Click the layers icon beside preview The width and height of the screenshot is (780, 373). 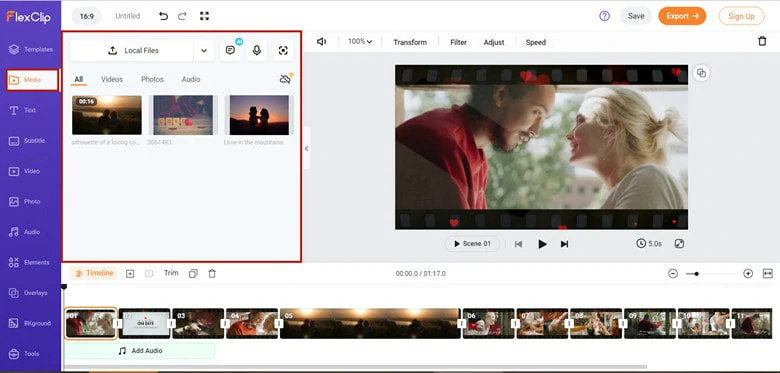click(701, 73)
